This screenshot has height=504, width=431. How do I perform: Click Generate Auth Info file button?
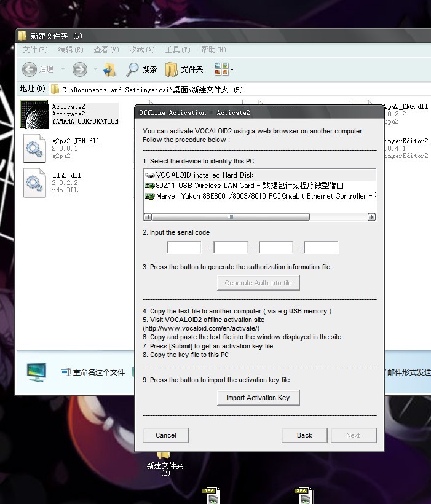pyautogui.click(x=258, y=283)
